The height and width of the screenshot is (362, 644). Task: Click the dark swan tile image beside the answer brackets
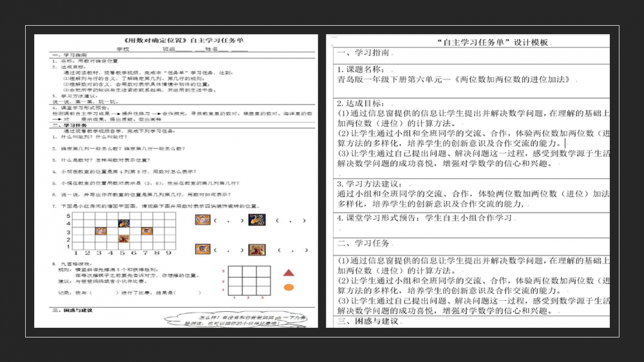coord(256,220)
